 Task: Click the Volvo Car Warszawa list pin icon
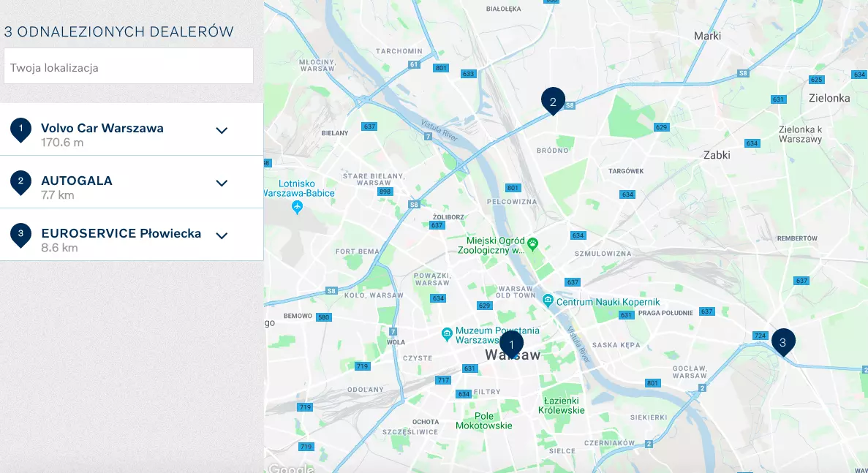[20, 130]
